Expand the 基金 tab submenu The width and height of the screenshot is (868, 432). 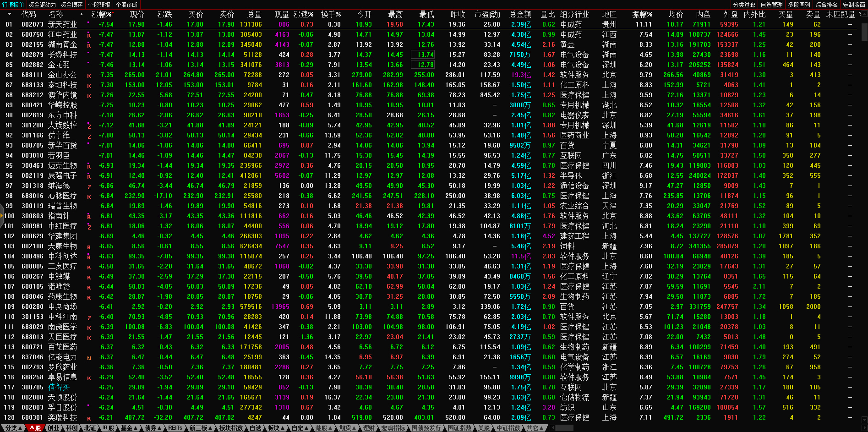(x=129, y=428)
